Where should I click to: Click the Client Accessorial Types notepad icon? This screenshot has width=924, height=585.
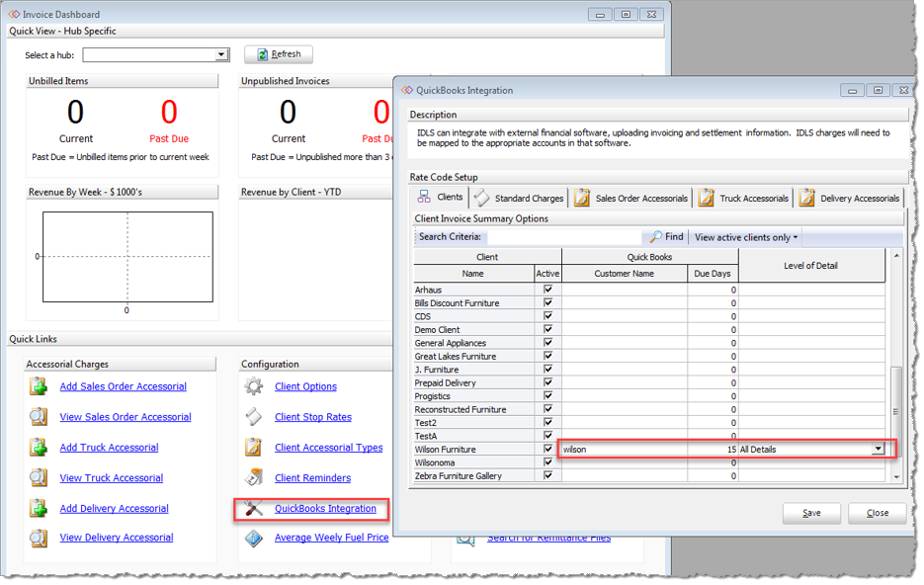pos(254,448)
